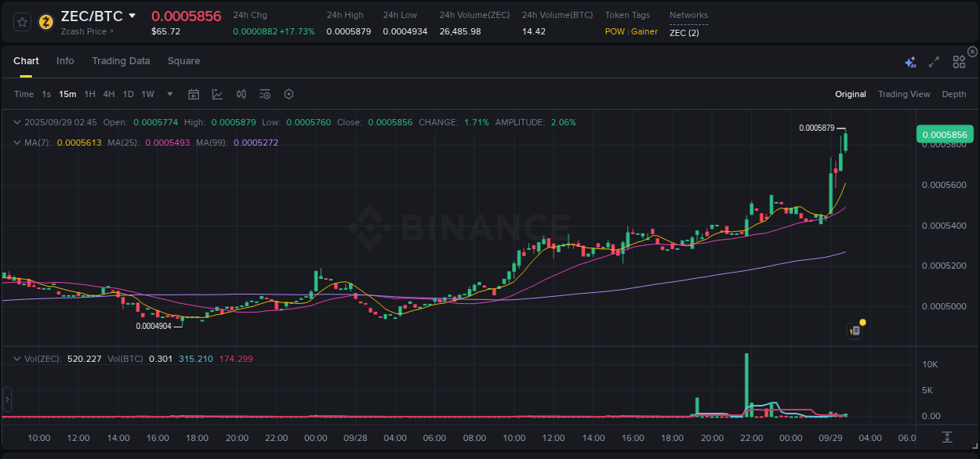
Task: Switch chart to Depth view
Action: 954,94
